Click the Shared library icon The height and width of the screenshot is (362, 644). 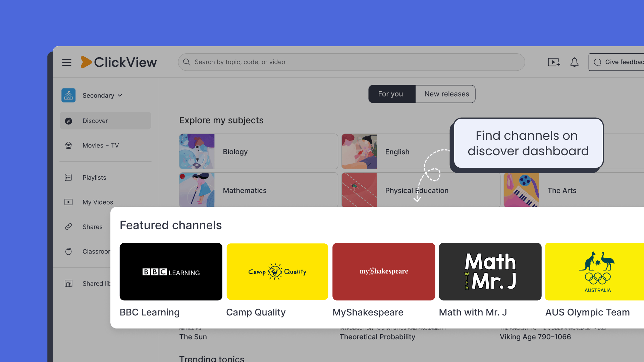coord(68,284)
